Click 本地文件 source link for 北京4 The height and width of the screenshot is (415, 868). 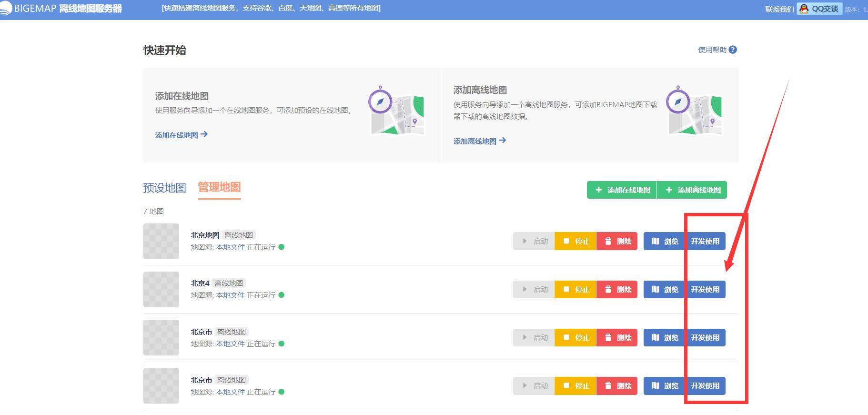(x=230, y=295)
